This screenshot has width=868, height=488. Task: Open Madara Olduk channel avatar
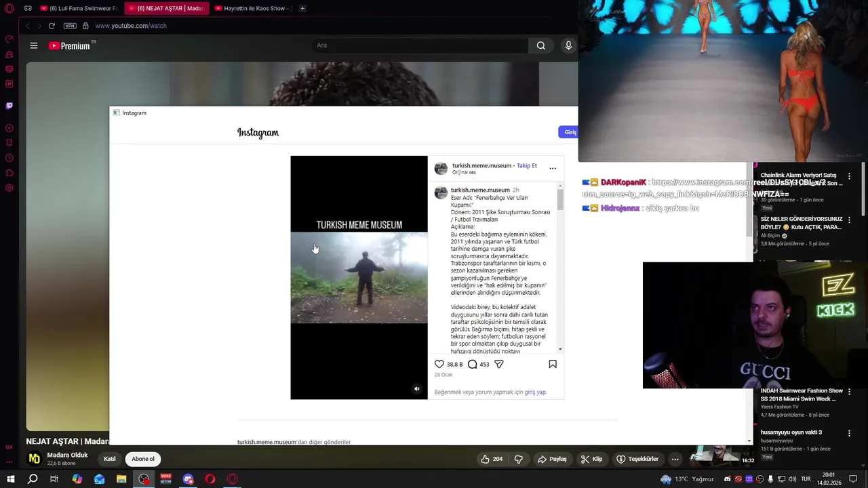(34, 459)
